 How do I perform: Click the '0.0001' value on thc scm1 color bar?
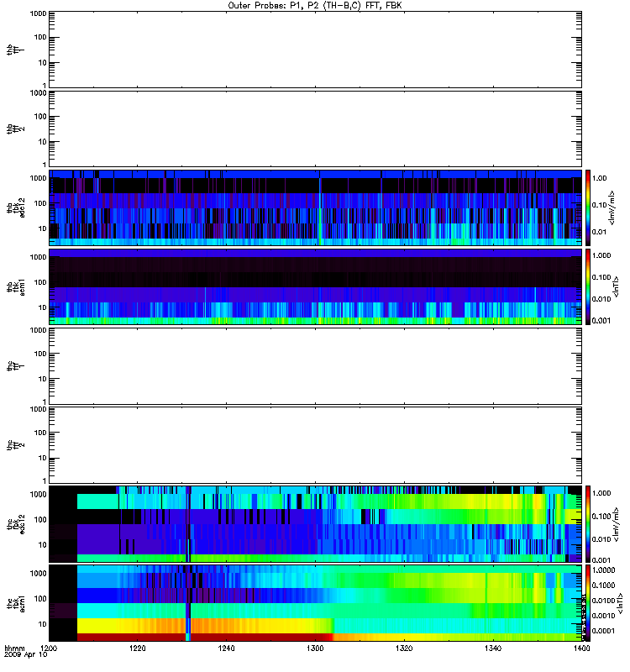tap(603, 631)
